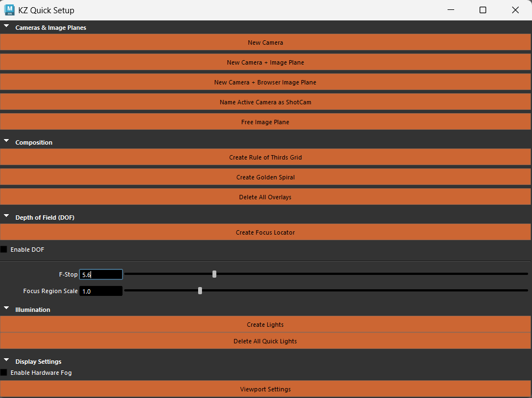Viewport: 532px width, 398px height.
Task: Select the F-Stop value field
Action: pos(101,274)
